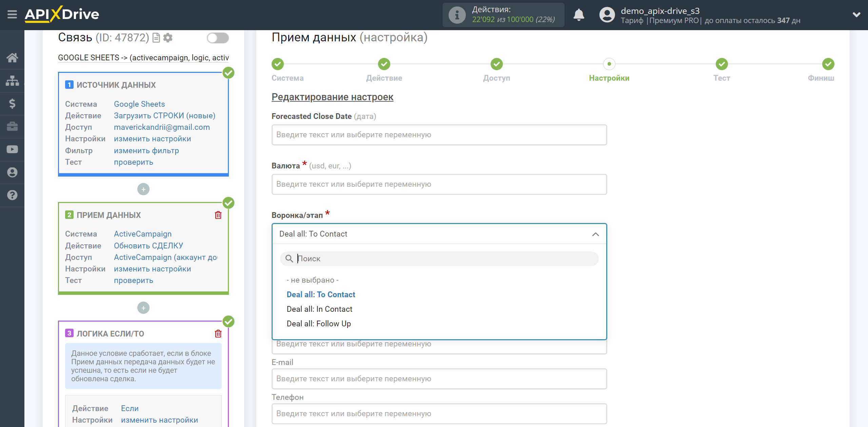Select 'Deal all: Follow Up' option
The width and height of the screenshot is (868, 427).
coord(319,324)
